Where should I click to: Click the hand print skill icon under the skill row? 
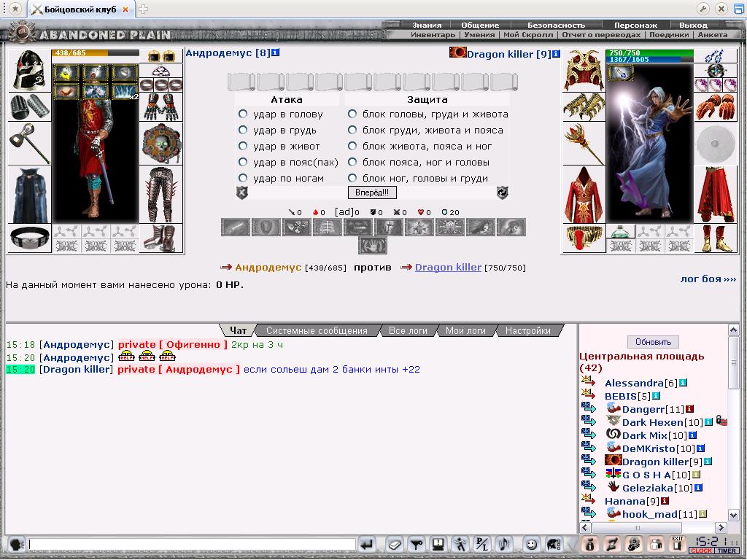click(373, 246)
